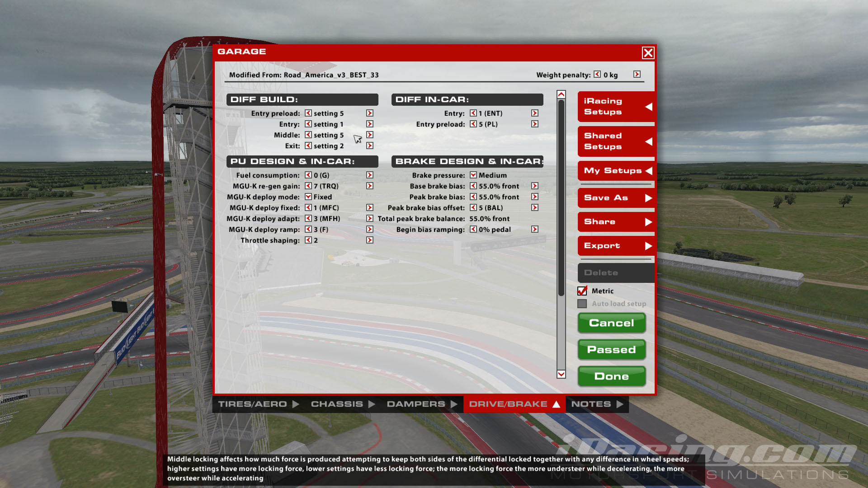868x488 pixels.
Task: Increase Weight penalty value
Action: [637, 74]
